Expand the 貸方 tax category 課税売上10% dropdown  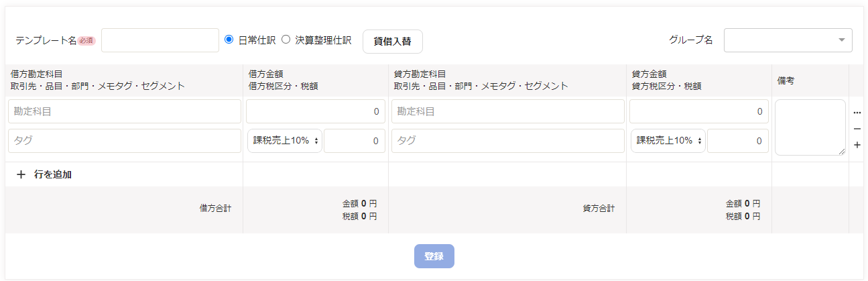668,141
